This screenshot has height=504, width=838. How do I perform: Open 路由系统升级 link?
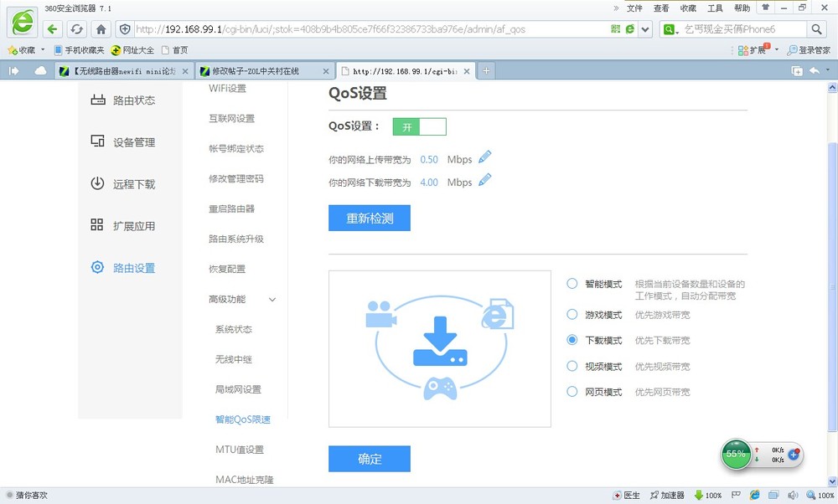click(235, 239)
